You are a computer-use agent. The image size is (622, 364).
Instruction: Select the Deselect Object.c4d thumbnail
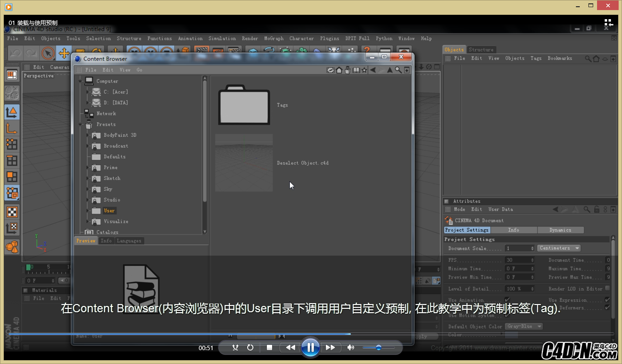[x=244, y=163]
